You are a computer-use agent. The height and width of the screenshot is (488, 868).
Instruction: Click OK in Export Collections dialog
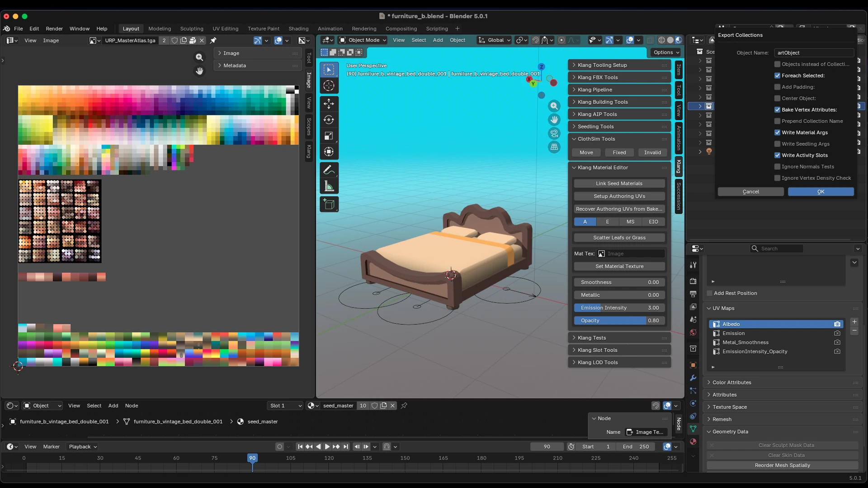[821, 192]
